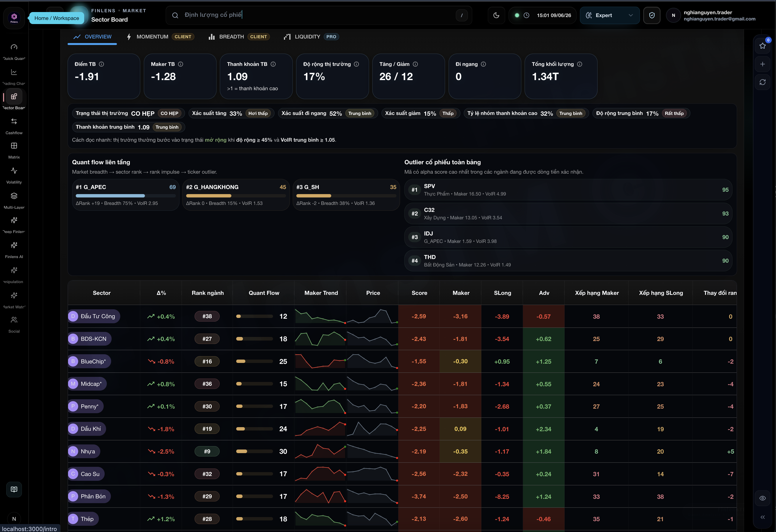This screenshot has height=532, width=776.
Task: Click the CO HẸP market state badge
Action: pos(169,114)
